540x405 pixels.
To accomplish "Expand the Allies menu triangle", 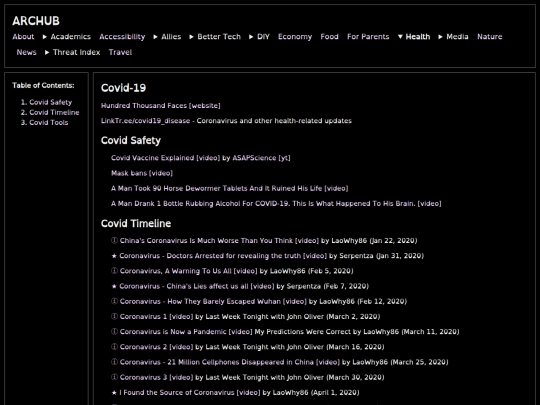I will pos(156,37).
